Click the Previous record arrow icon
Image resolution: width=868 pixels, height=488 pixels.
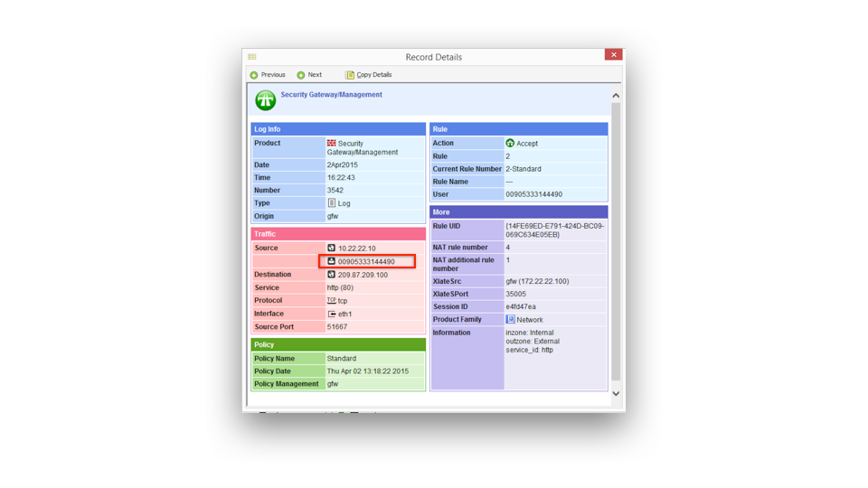(254, 75)
